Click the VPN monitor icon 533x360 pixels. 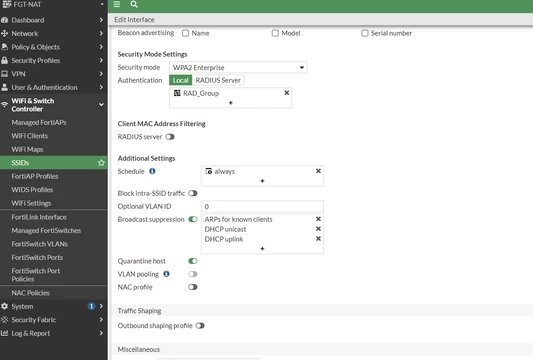[x=4, y=74]
